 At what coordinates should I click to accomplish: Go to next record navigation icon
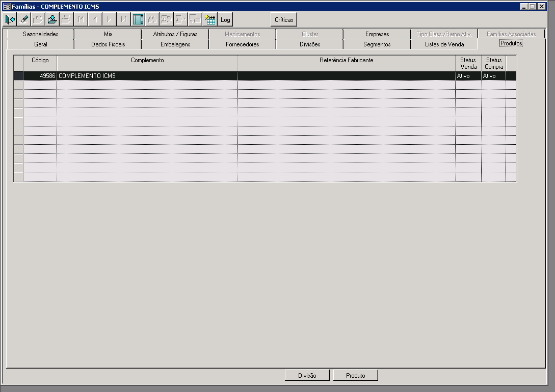click(109, 19)
